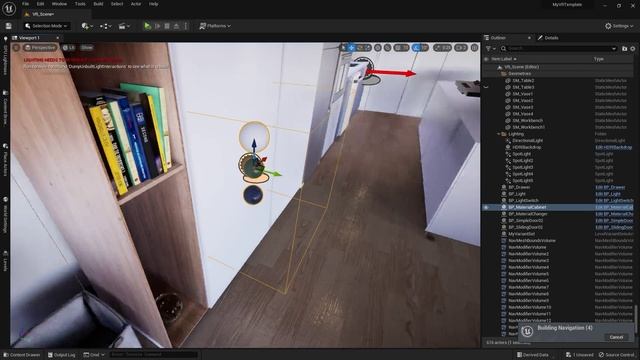Open Outliner settings gear icon
Screen dimensions: 640x360
tap(633, 49)
